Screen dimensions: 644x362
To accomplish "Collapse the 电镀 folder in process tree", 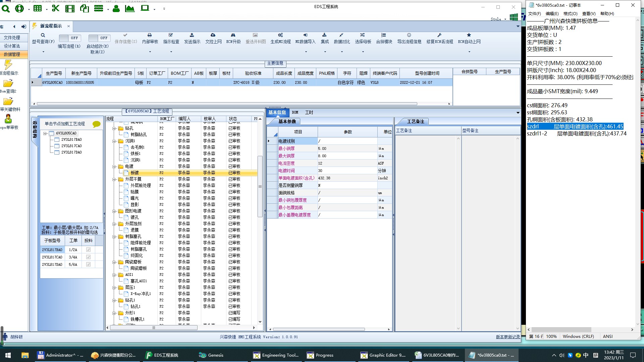I will coord(114,167).
